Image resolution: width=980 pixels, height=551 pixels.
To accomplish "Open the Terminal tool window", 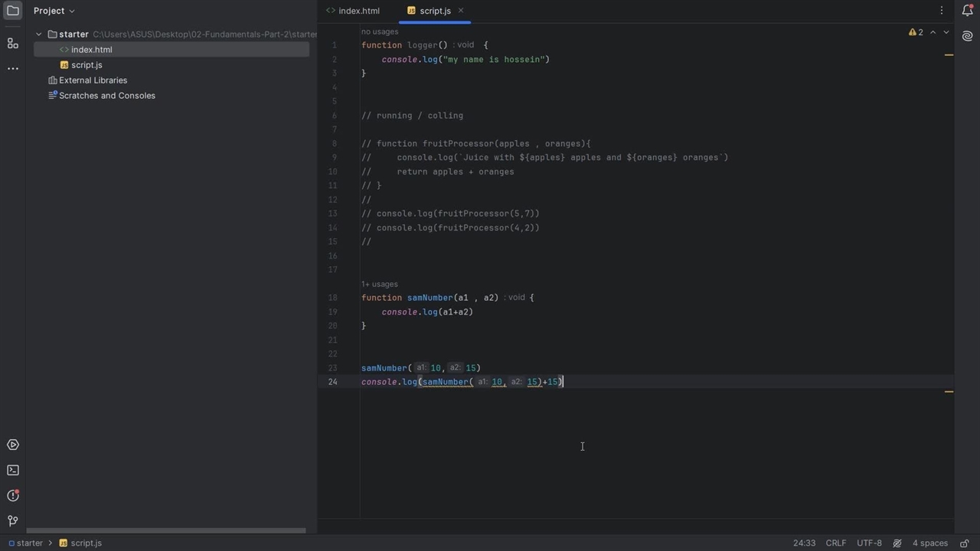I will [13, 470].
